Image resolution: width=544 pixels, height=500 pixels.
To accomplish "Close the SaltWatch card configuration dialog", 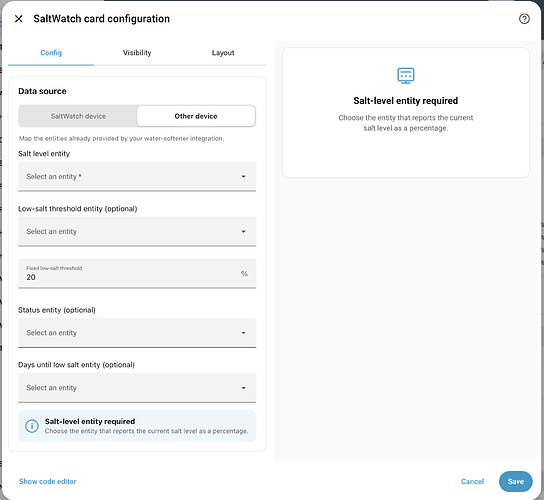I will [x=19, y=19].
